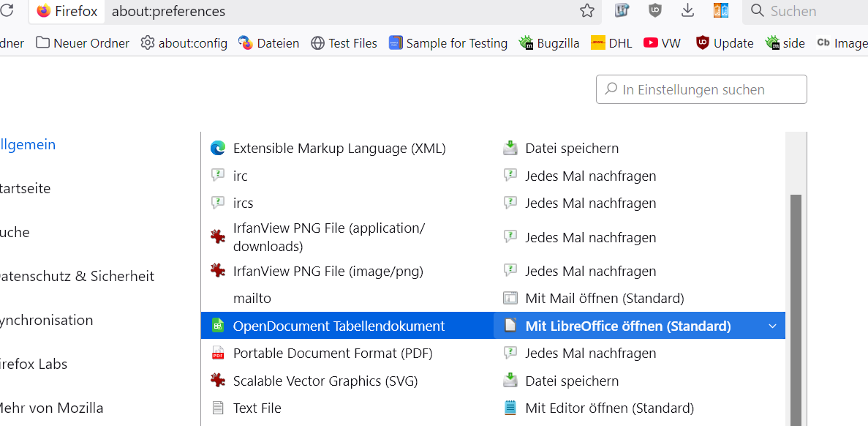Open the about:config bookmark
This screenshot has width=868, height=426.
pyautogui.click(x=184, y=43)
